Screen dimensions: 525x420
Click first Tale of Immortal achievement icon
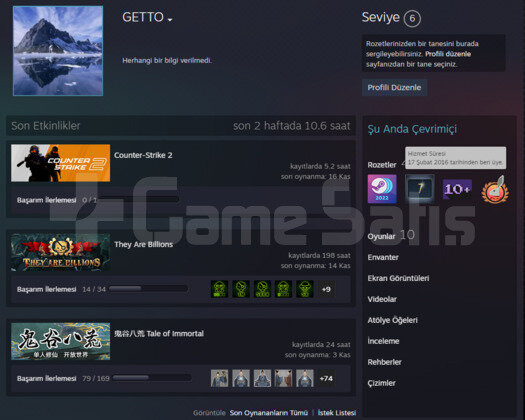coord(219,378)
